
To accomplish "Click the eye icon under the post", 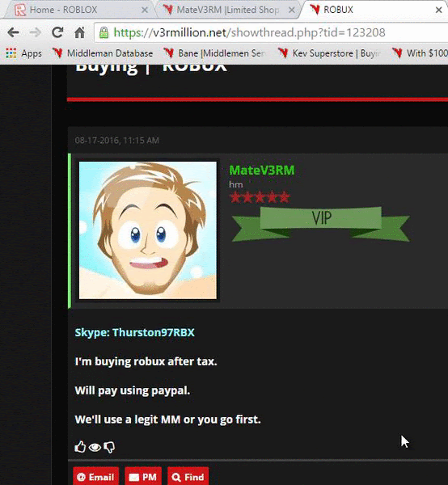I will pyautogui.click(x=95, y=447).
